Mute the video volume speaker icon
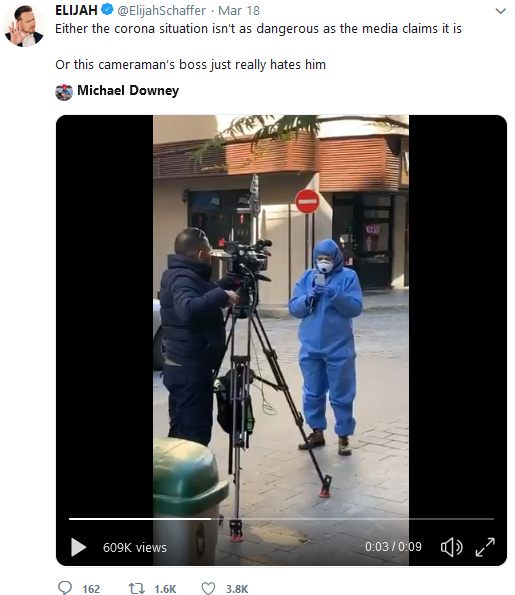515x595 pixels. (x=451, y=547)
